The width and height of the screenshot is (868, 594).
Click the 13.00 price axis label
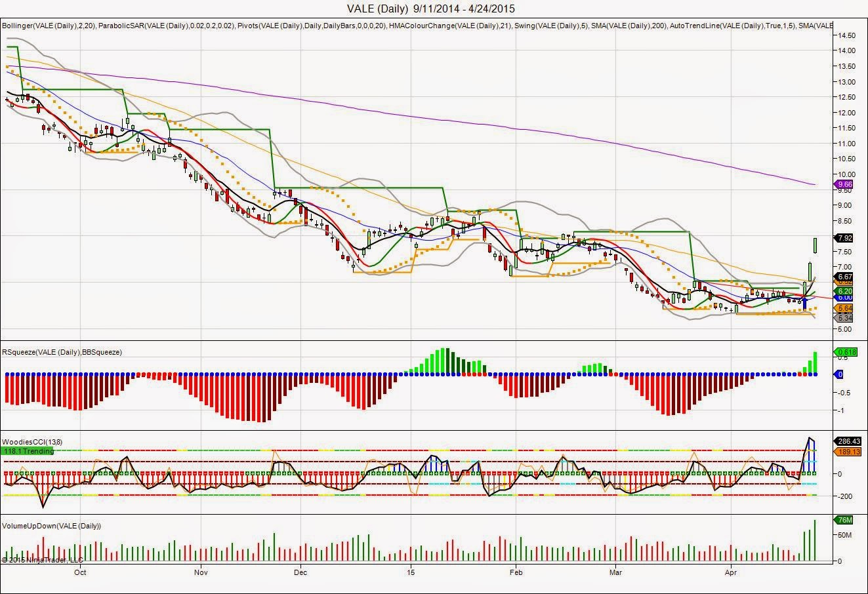click(x=846, y=82)
